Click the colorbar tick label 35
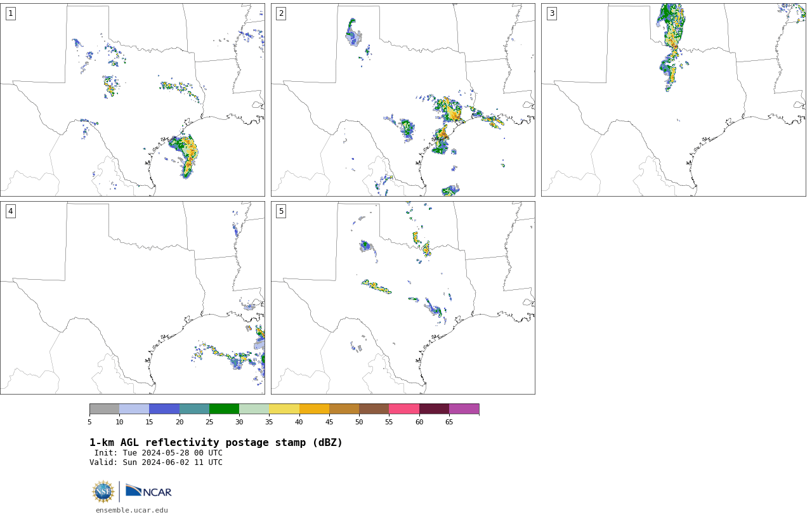812x517 pixels. click(x=269, y=422)
